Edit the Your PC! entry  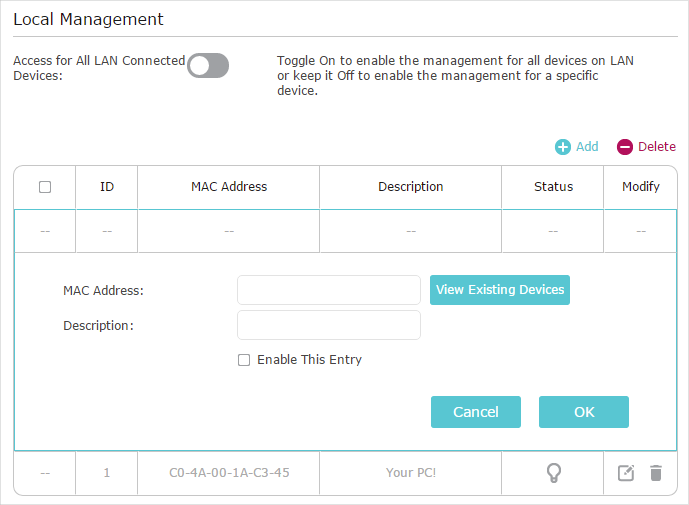[x=626, y=473]
